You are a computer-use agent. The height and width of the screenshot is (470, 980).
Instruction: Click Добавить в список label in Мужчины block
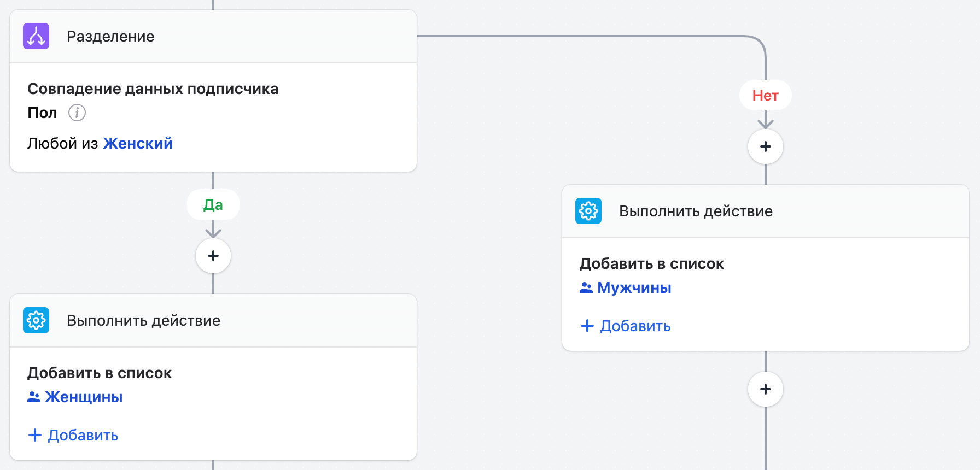click(652, 263)
